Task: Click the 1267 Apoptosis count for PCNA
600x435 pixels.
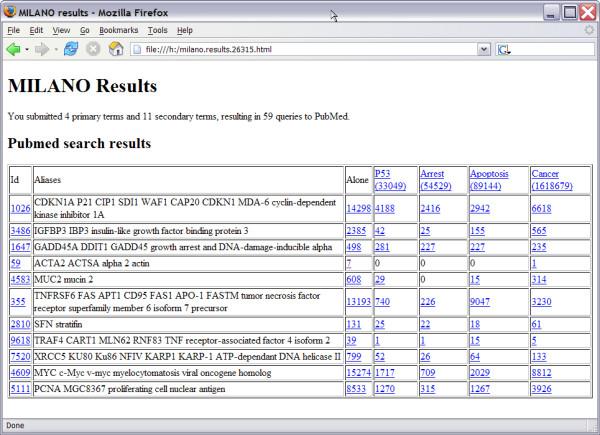Action: coord(480,389)
